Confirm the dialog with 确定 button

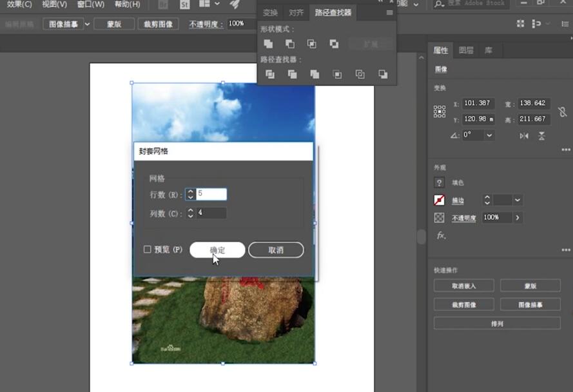coord(217,250)
